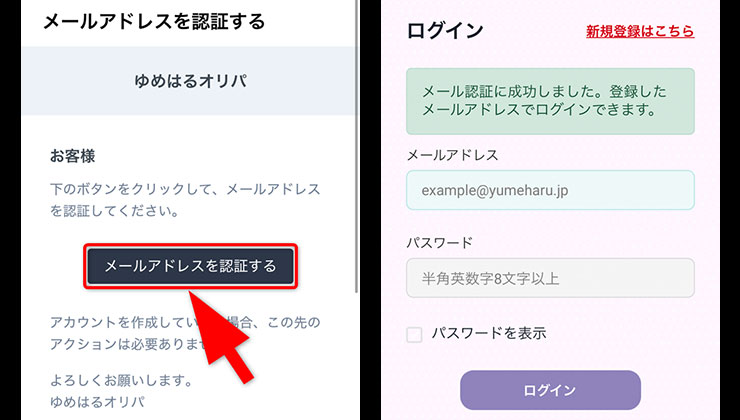Click the dark メールアドレスを認証する button

click(191, 266)
